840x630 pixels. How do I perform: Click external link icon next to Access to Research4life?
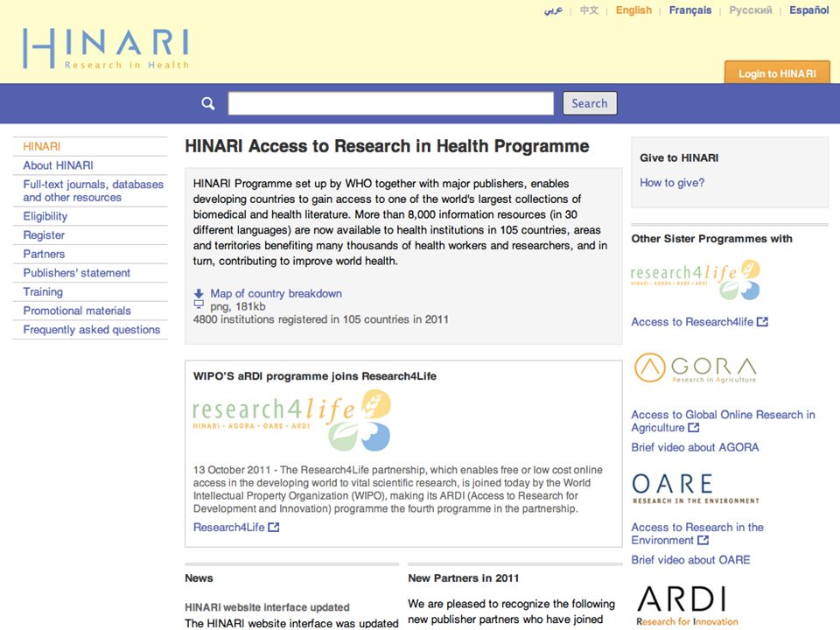click(x=762, y=322)
